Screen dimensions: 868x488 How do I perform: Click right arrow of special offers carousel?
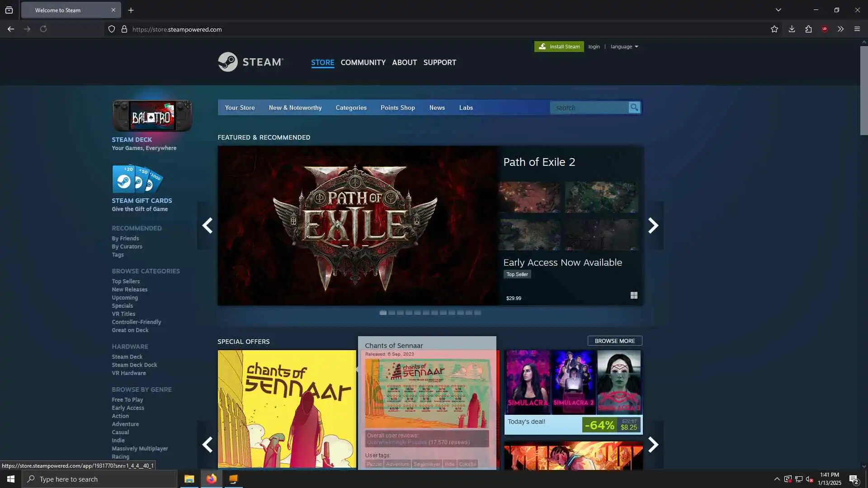[x=653, y=445]
